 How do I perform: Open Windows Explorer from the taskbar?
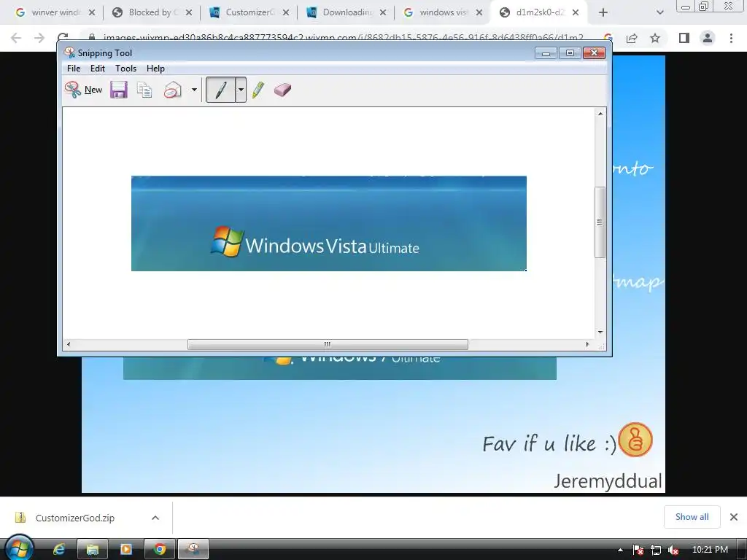tap(93, 549)
